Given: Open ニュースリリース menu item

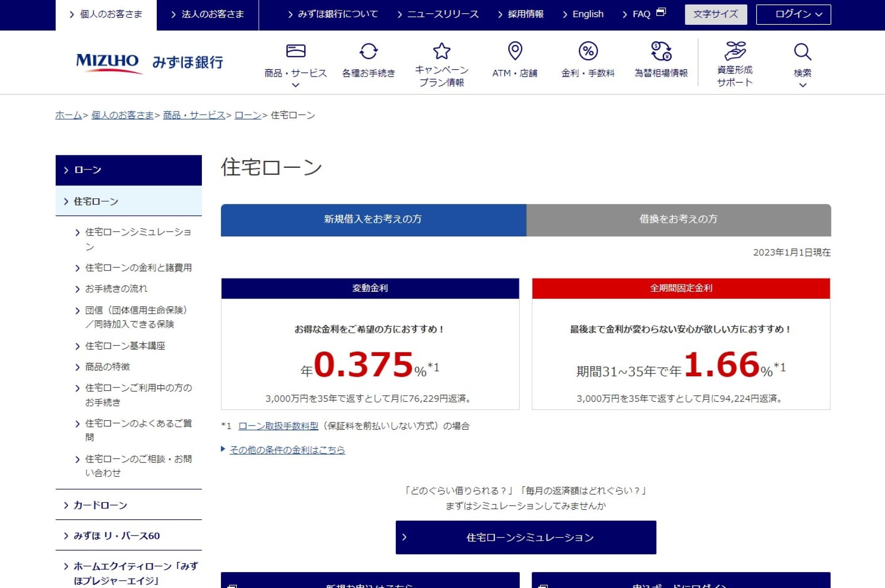Looking at the screenshot, I should 438,14.
